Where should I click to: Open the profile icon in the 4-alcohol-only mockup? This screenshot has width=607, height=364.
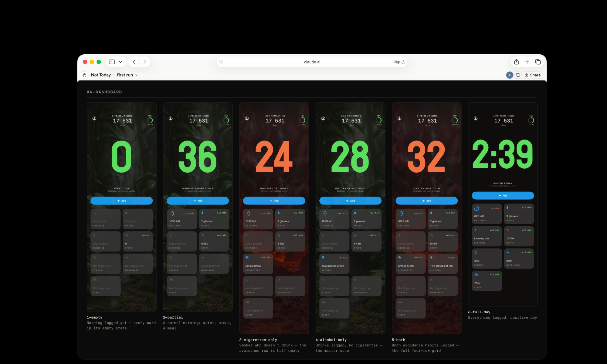[x=323, y=119]
